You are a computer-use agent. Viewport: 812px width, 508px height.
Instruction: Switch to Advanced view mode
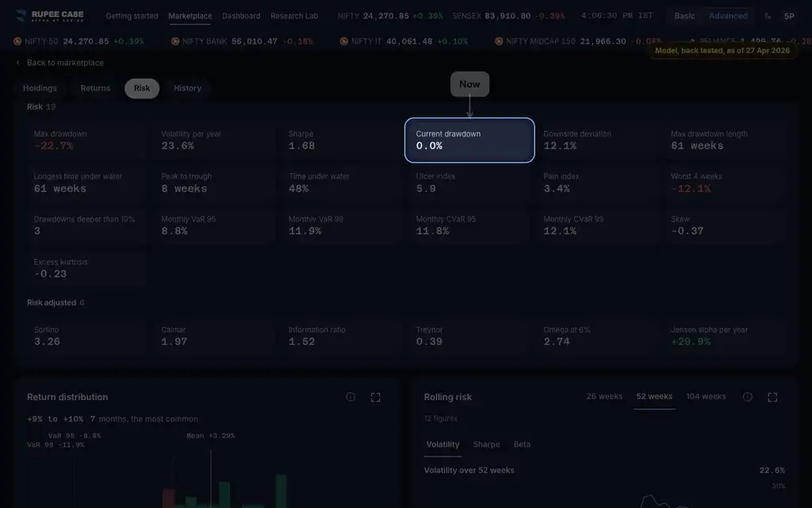tap(728, 16)
